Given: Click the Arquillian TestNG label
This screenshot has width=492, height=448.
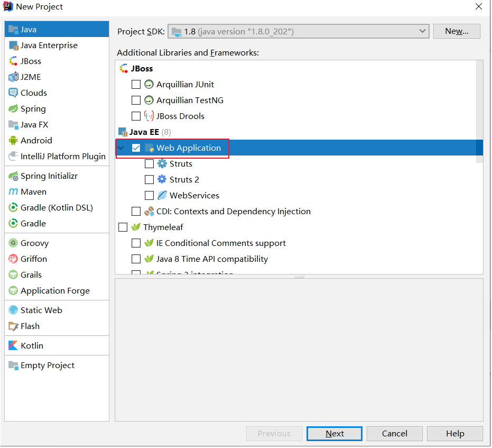Looking at the screenshot, I should click(x=190, y=100).
